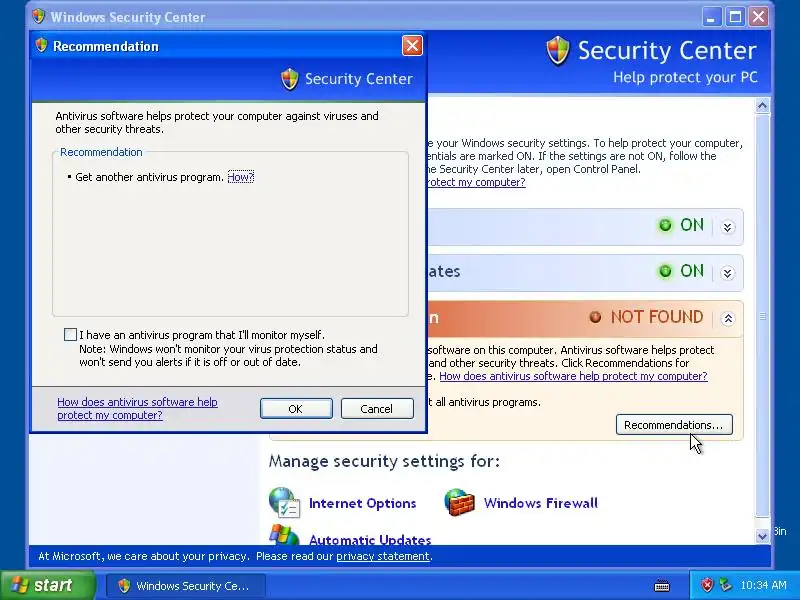
Task: Open 'How does antivirus software help' dialog link
Action: pyautogui.click(x=137, y=408)
